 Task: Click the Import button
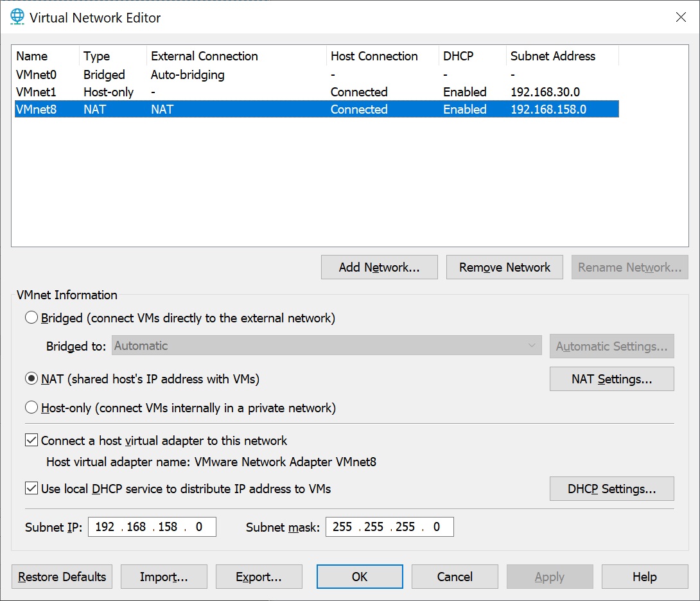[x=164, y=577]
